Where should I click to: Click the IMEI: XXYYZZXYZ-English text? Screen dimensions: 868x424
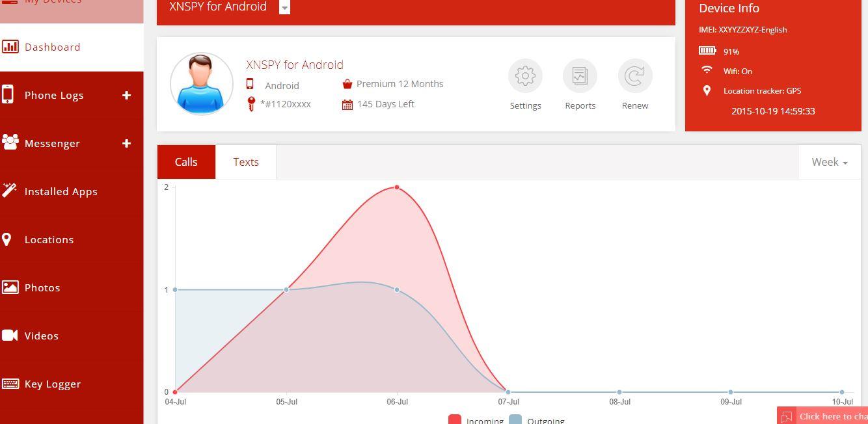coord(743,30)
